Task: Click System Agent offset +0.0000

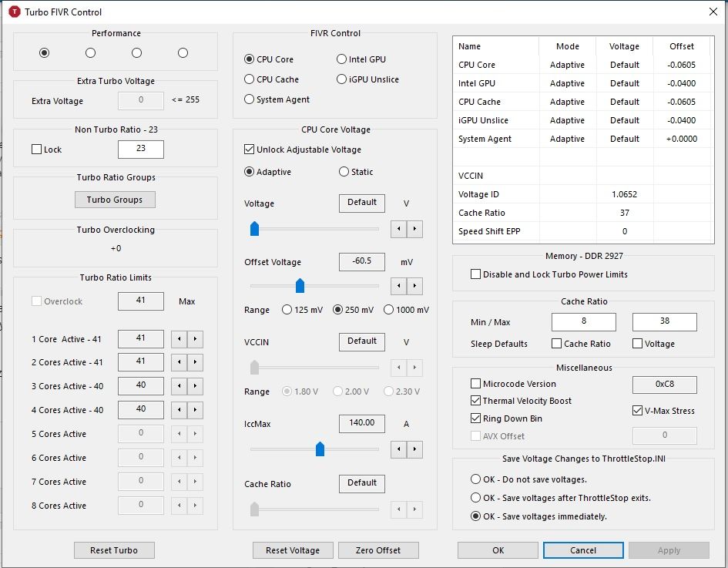Action: [x=682, y=139]
